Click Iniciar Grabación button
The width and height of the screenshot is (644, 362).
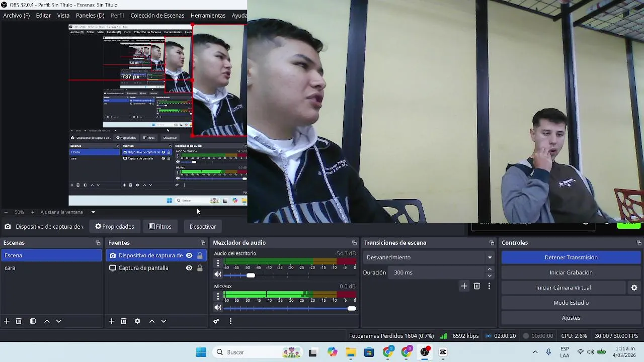571,273
